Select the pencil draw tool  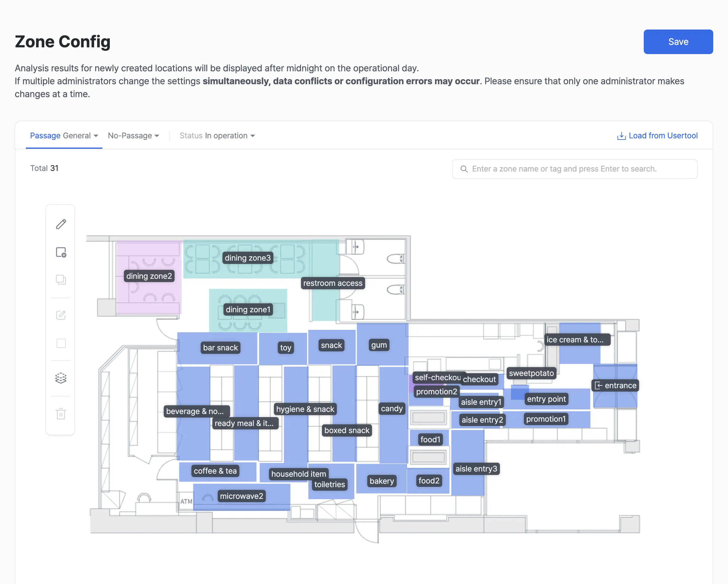click(61, 224)
